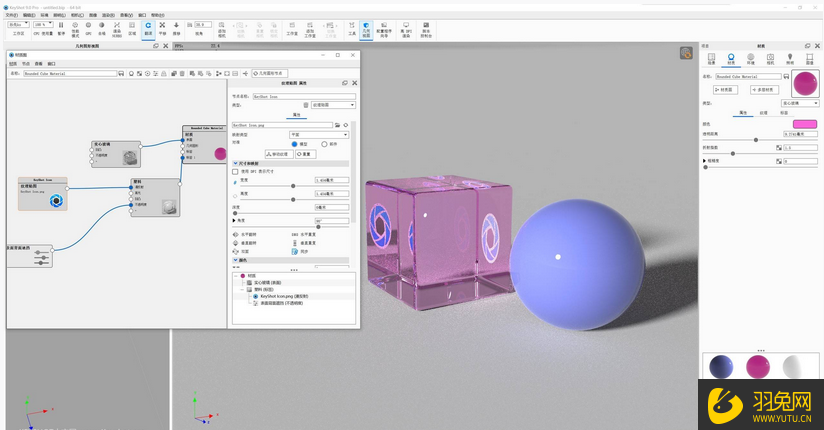The height and width of the screenshot is (430, 824).
Task: Expand the 粗糙度 roughness disclosure triangle
Action: 704,161
